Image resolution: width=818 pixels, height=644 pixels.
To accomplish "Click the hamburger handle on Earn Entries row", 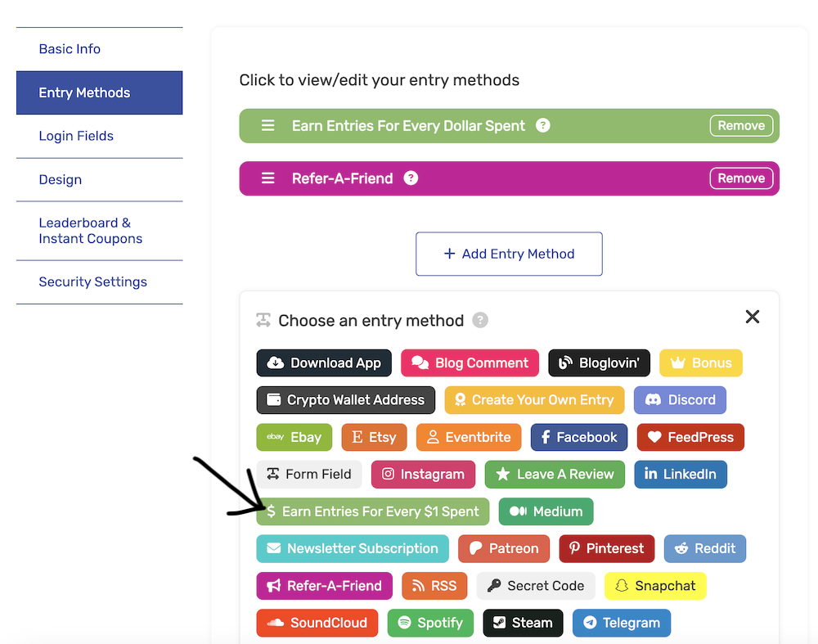I will (267, 126).
